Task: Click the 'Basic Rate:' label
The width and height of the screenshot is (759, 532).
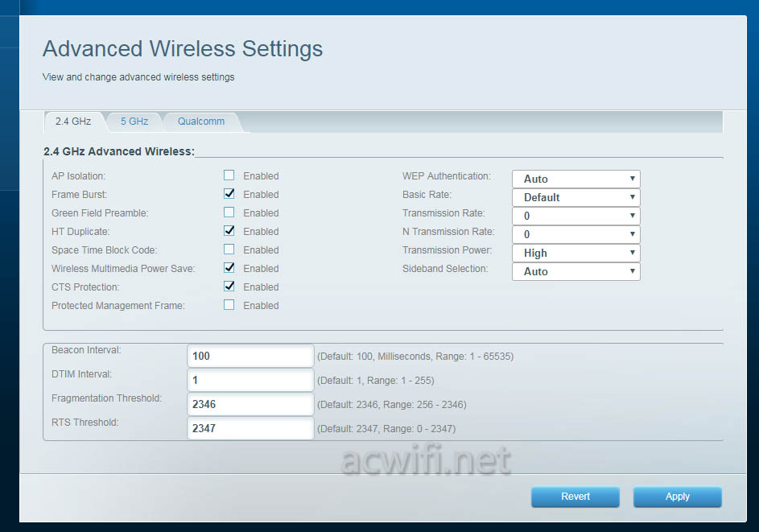Action: click(x=427, y=195)
